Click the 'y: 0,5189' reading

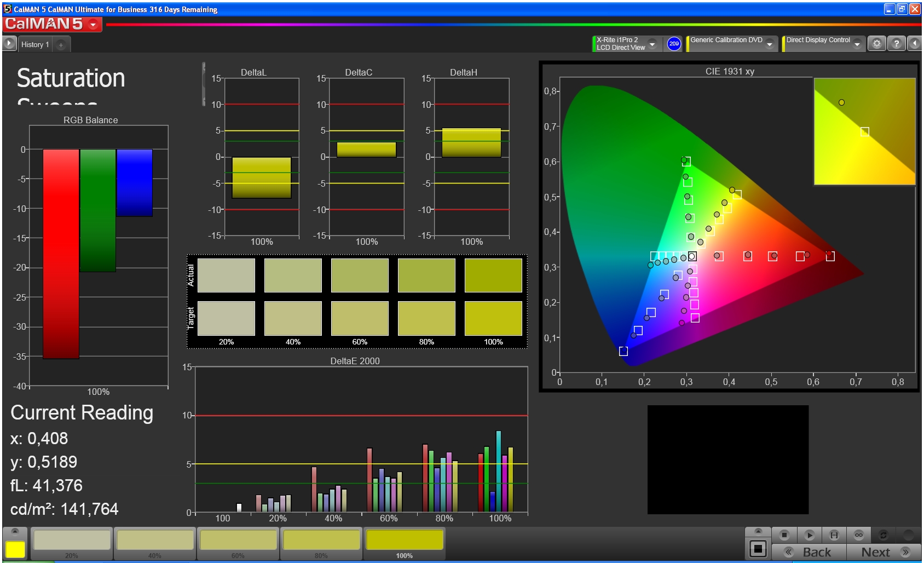point(44,462)
